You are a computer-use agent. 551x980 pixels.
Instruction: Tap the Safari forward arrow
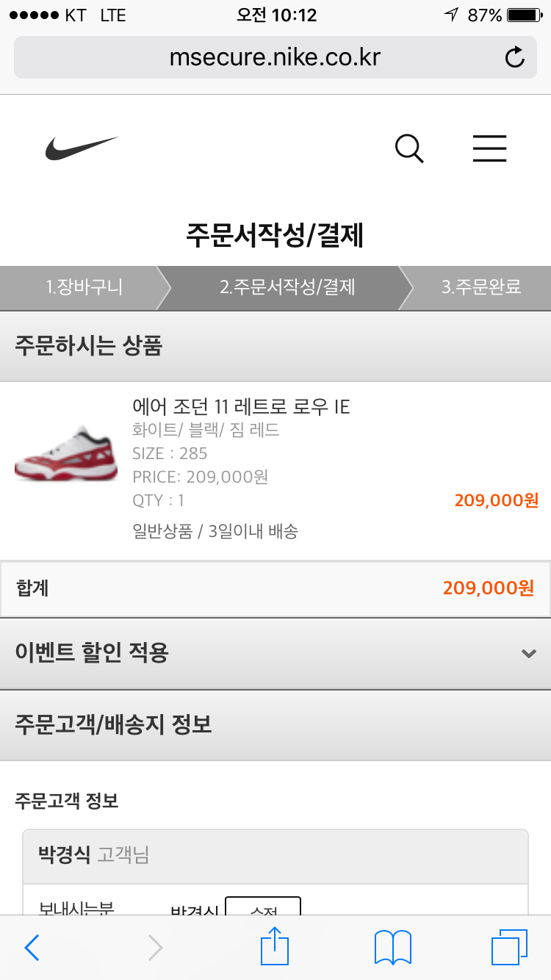(155, 948)
